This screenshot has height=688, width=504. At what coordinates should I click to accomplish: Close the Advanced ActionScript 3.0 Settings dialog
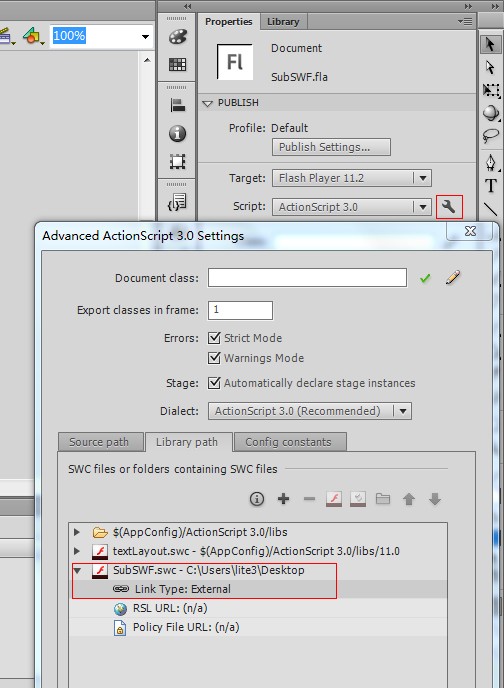click(470, 231)
